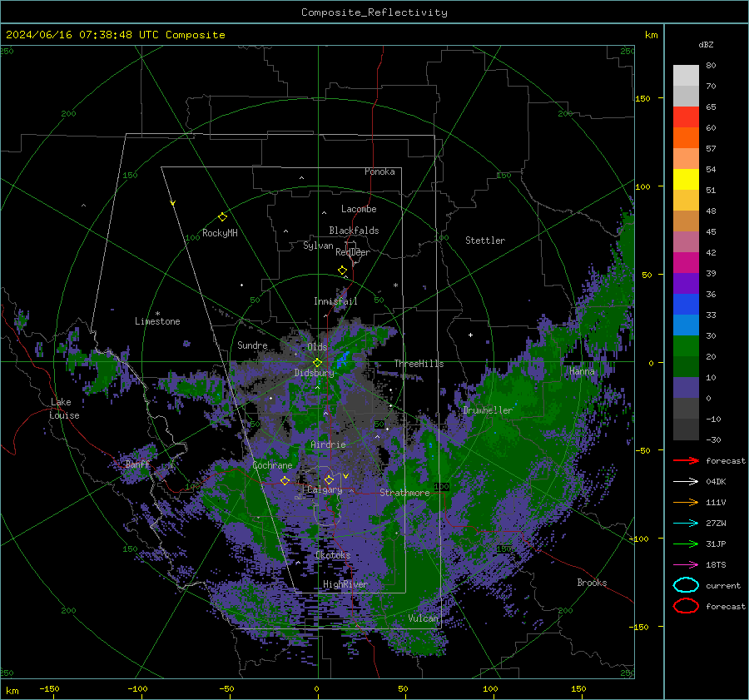Click the Innisfail town label
This screenshot has height=700, width=749.
click(x=336, y=301)
